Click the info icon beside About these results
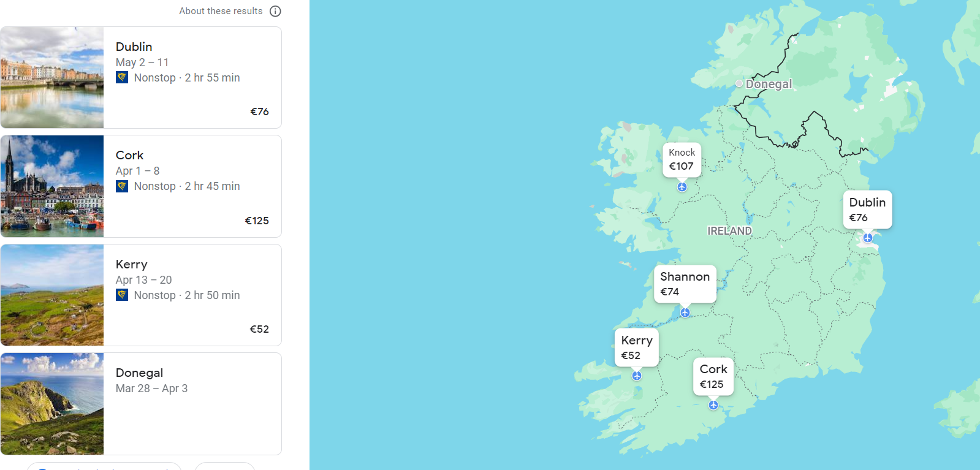 (276, 11)
